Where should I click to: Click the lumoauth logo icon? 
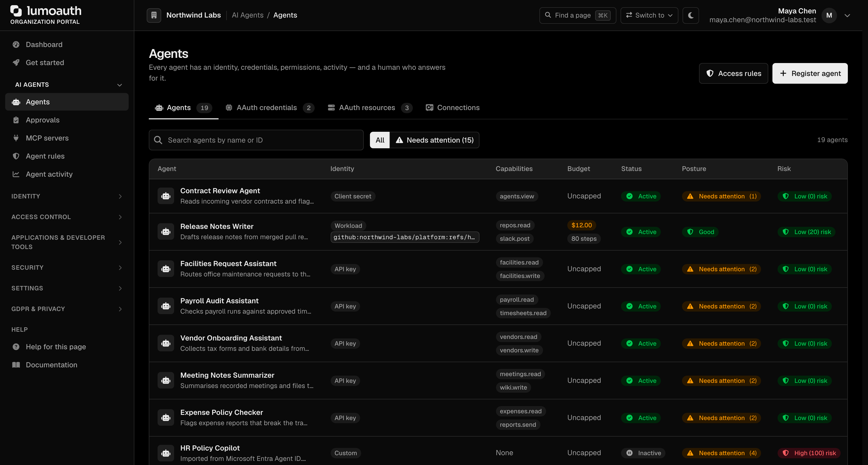point(16,11)
